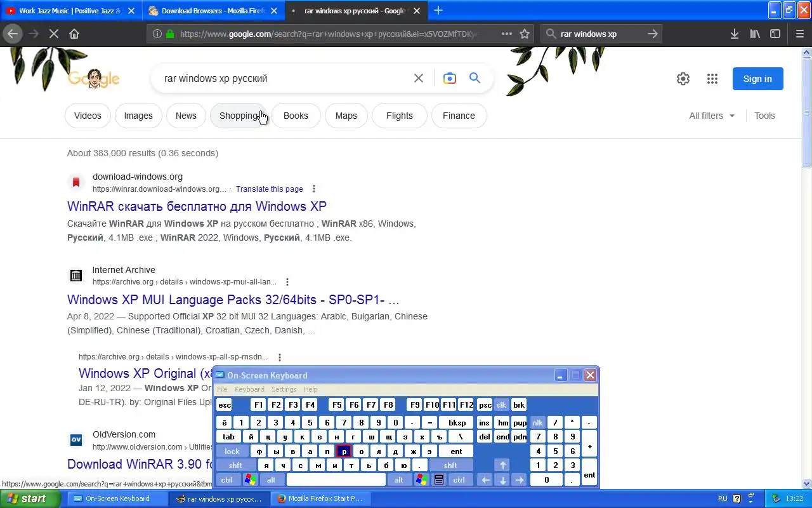Click left arrow key on on-screen keyboard
The width and height of the screenshot is (812, 508).
pyautogui.click(x=485, y=480)
